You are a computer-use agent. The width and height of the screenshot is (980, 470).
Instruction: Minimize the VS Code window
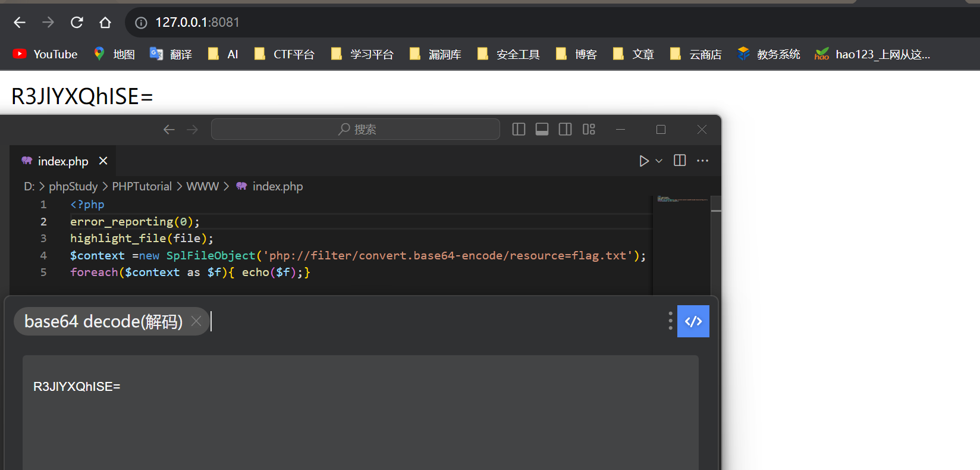tap(620, 129)
